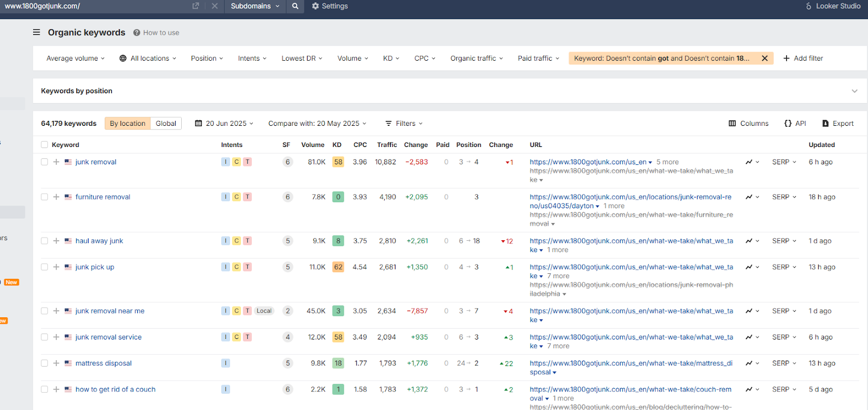Open the how to get rid of a couch link
This screenshot has width=868, height=410.
click(116, 389)
